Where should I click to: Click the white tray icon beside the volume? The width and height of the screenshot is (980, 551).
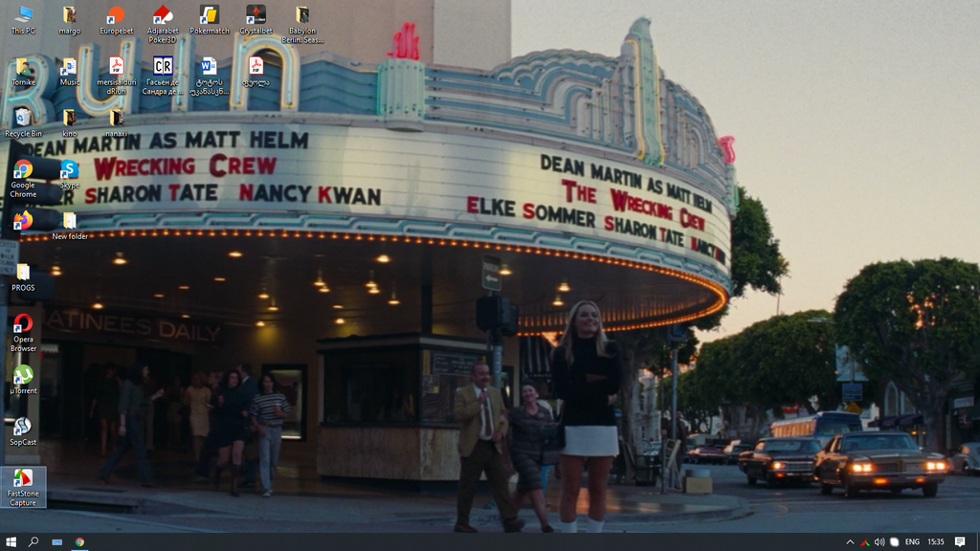click(x=895, y=541)
